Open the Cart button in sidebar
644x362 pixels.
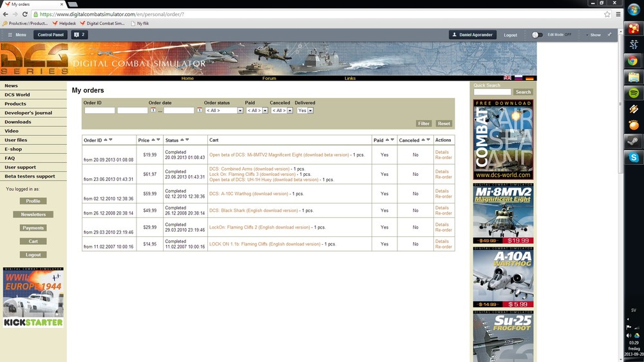coord(33,241)
